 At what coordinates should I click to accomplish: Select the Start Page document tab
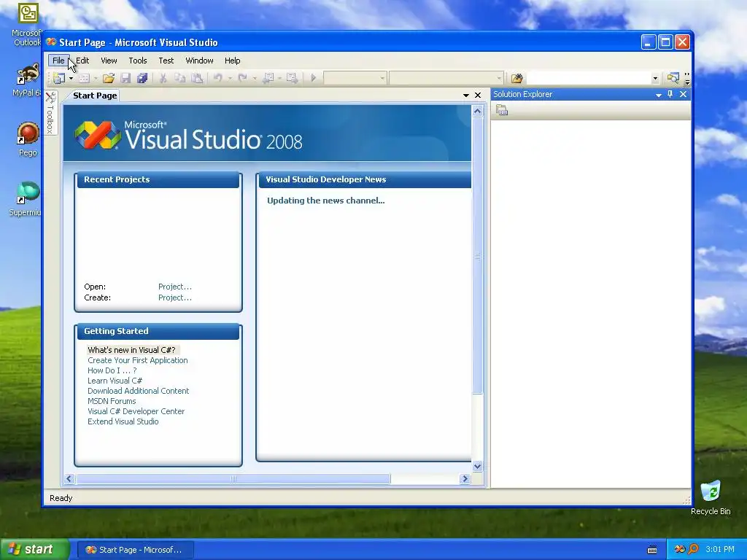coord(95,96)
